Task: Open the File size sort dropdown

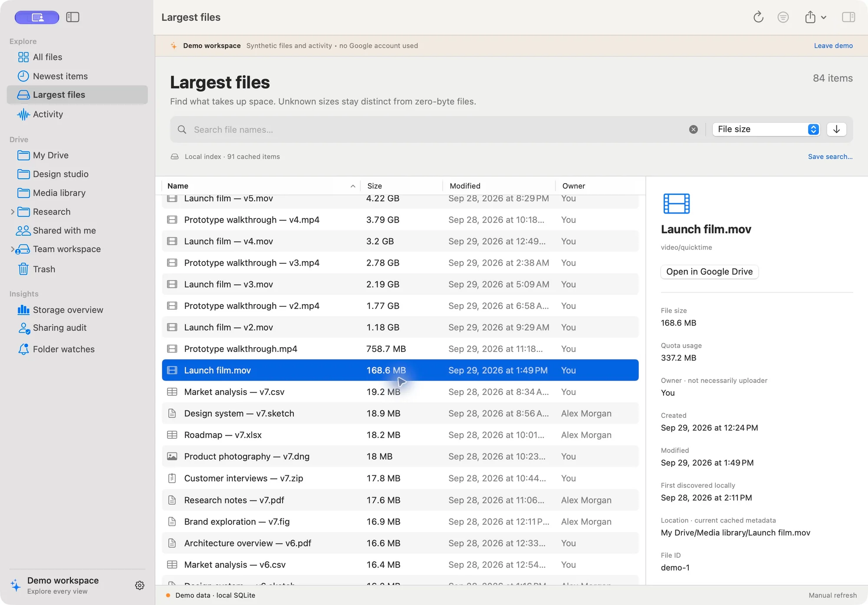Action: 766,129
